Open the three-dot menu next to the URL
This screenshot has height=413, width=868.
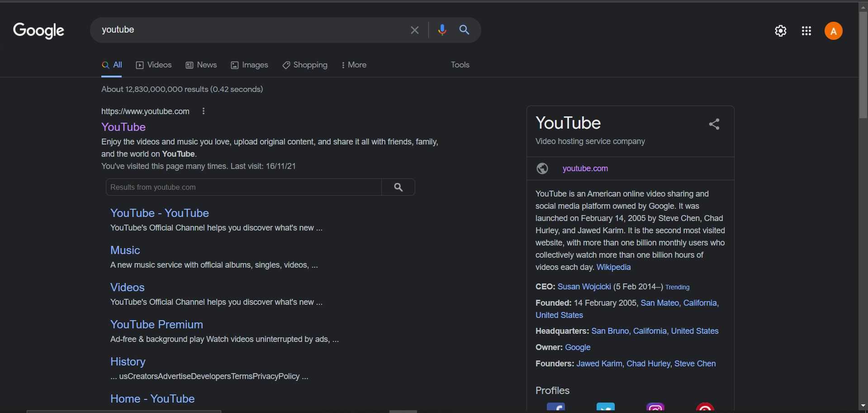point(204,111)
